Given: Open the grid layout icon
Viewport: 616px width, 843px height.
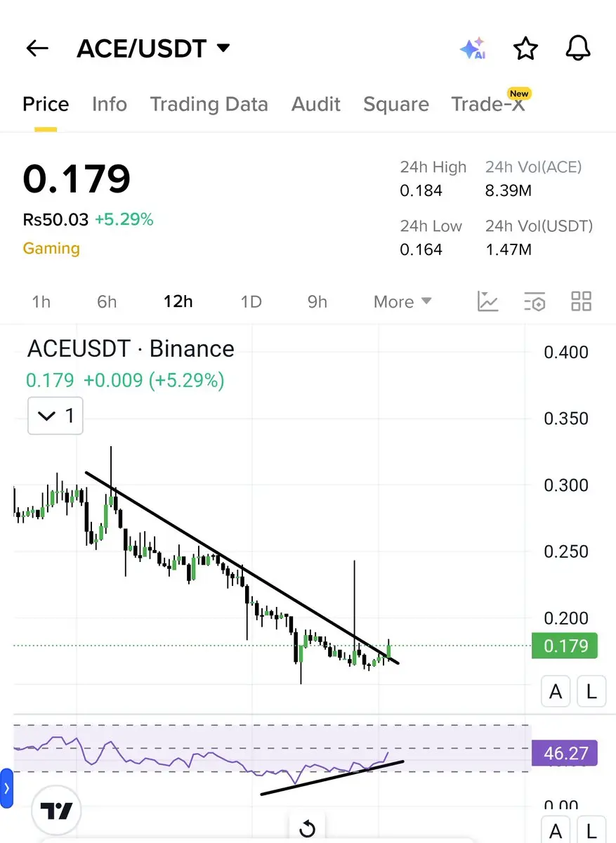Looking at the screenshot, I should [582, 301].
